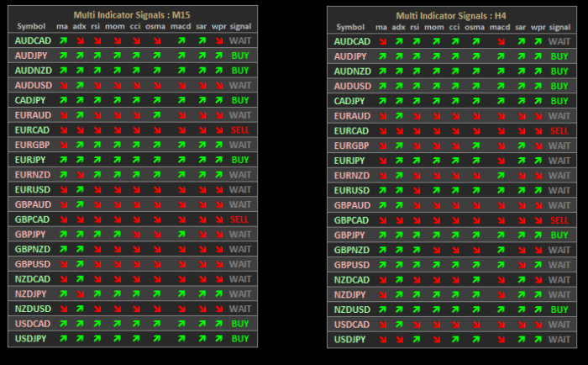Click the macd column header in H4 panel

tap(500, 28)
